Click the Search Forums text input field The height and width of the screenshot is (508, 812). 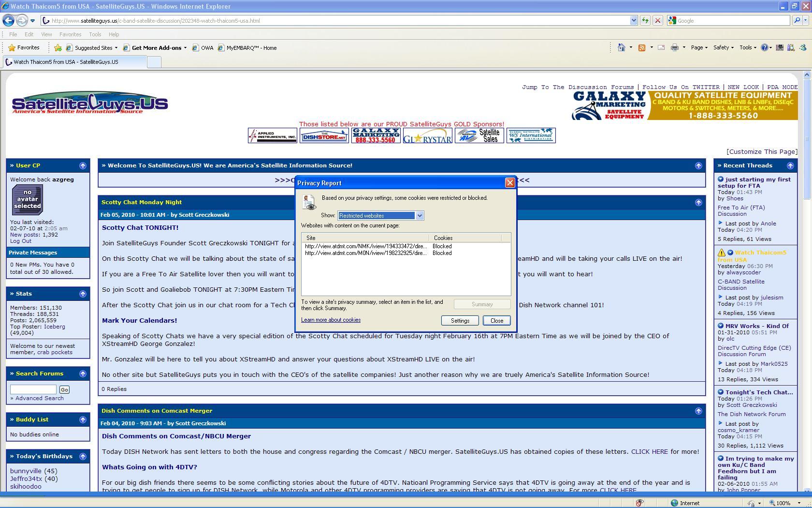[x=33, y=389]
